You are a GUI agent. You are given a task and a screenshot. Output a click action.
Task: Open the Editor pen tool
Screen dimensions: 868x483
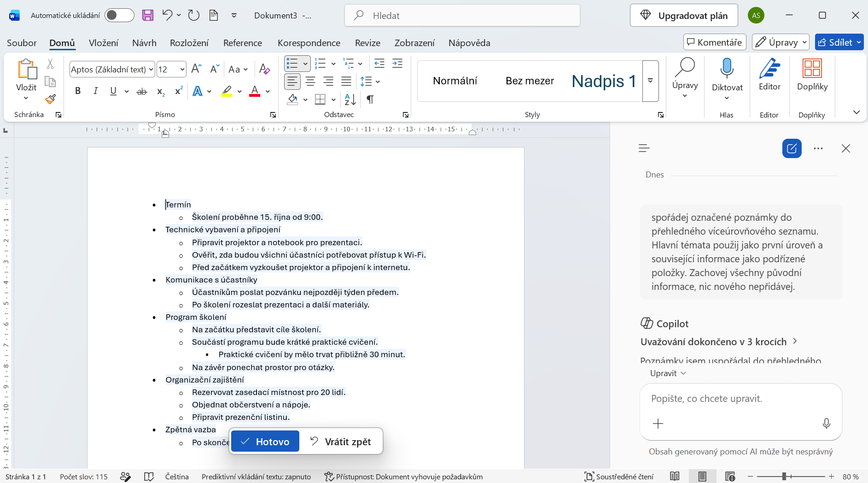(x=769, y=75)
